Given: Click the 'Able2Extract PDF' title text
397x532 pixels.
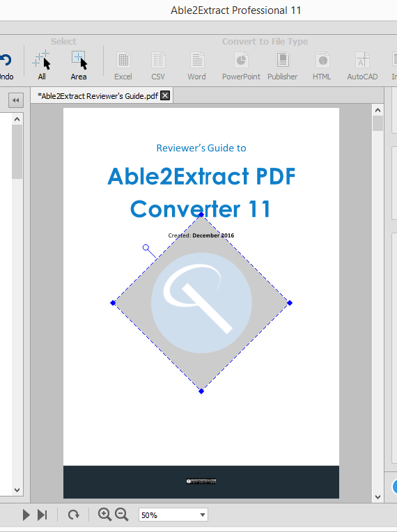Looking at the screenshot, I should click(201, 177).
